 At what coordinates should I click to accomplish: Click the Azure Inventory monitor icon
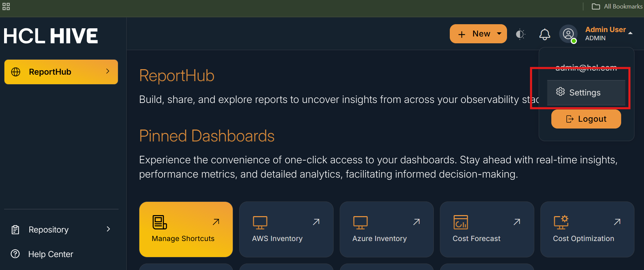pyautogui.click(x=360, y=223)
